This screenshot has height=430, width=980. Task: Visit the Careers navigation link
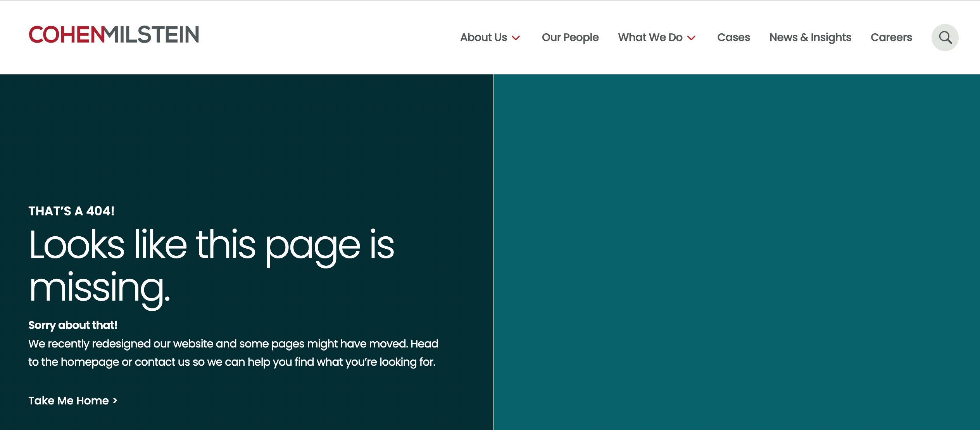[x=891, y=38]
